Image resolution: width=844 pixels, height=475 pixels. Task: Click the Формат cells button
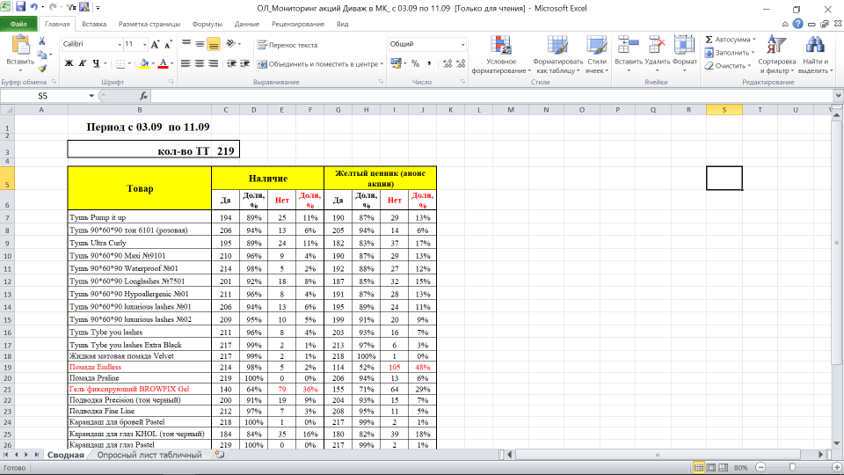point(685,54)
